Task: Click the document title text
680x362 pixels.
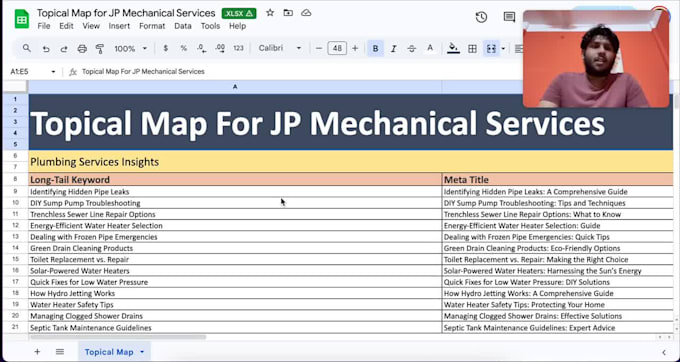Action: (x=126, y=13)
